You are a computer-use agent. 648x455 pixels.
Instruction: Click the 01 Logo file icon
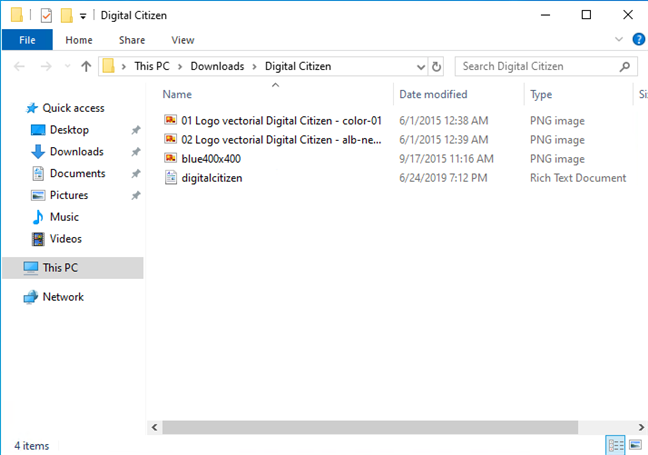coord(170,120)
